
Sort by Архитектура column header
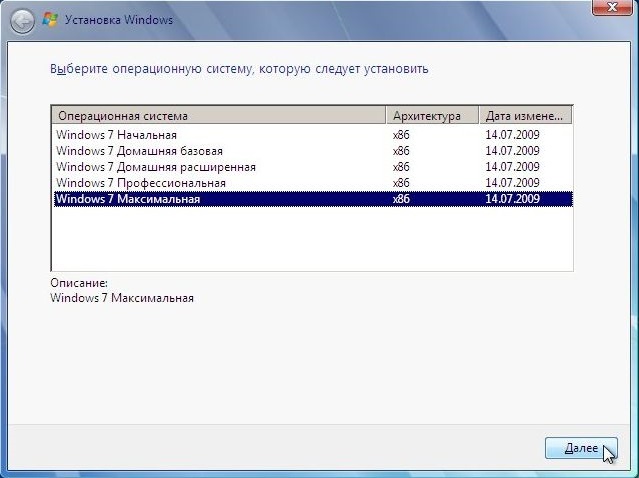[432, 116]
